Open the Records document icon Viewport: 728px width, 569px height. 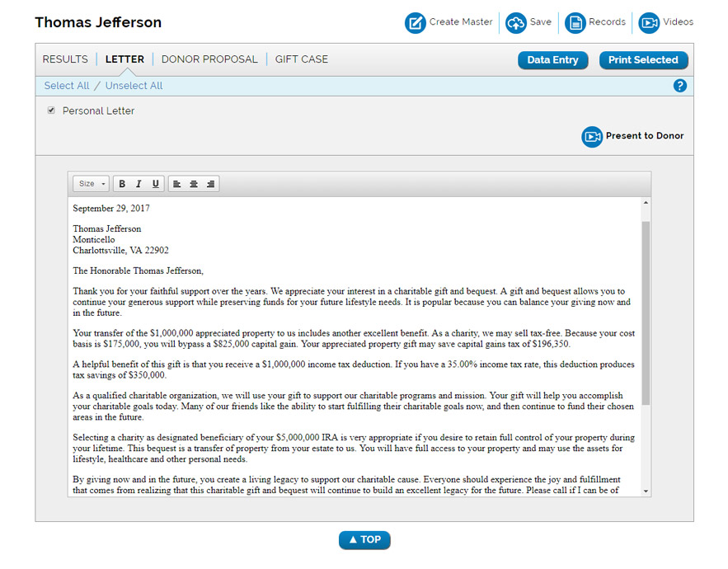pyautogui.click(x=575, y=23)
